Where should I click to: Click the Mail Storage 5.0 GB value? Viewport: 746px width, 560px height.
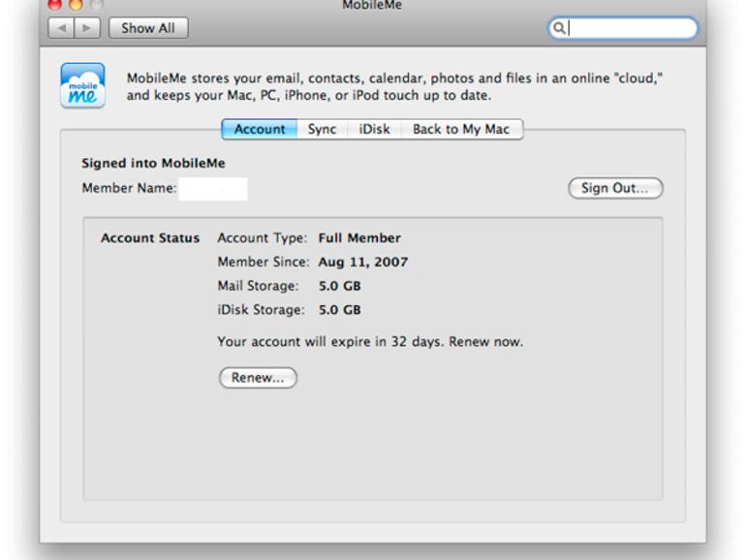pyautogui.click(x=340, y=286)
